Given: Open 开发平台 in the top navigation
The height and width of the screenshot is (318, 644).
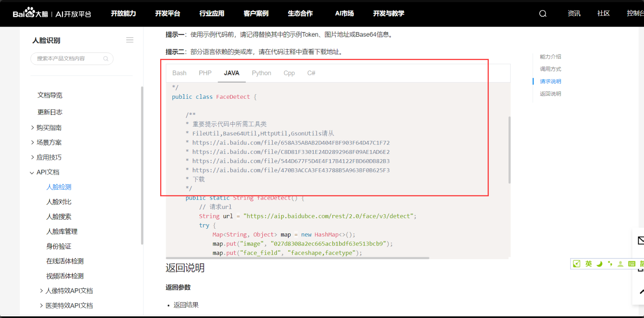Looking at the screenshot, I should point(168,13).
